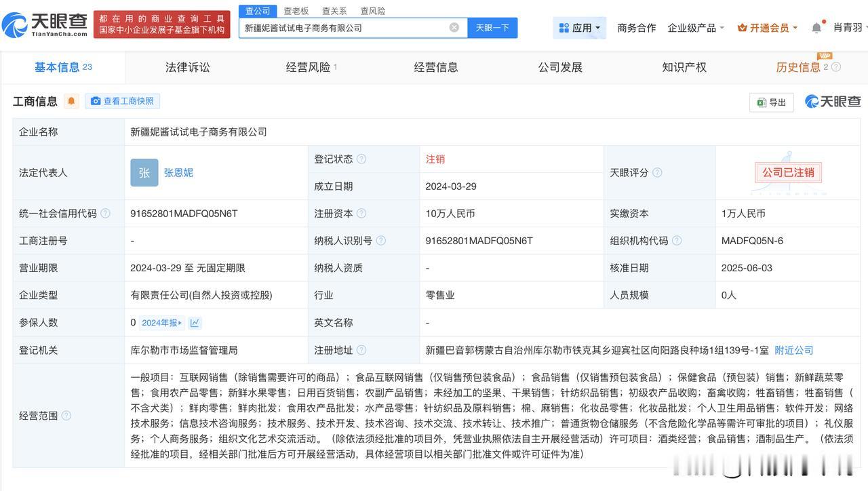This screenshot has width=868, height=491.
Task: Click help icon next to 登记状态
Action: coord(361,159)
